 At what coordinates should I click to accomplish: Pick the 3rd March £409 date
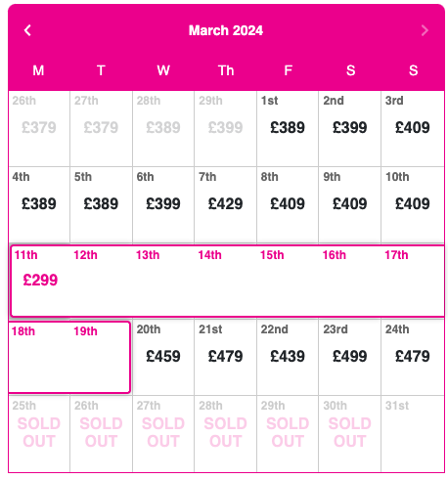pyautogui.click(x=413, y=129)
